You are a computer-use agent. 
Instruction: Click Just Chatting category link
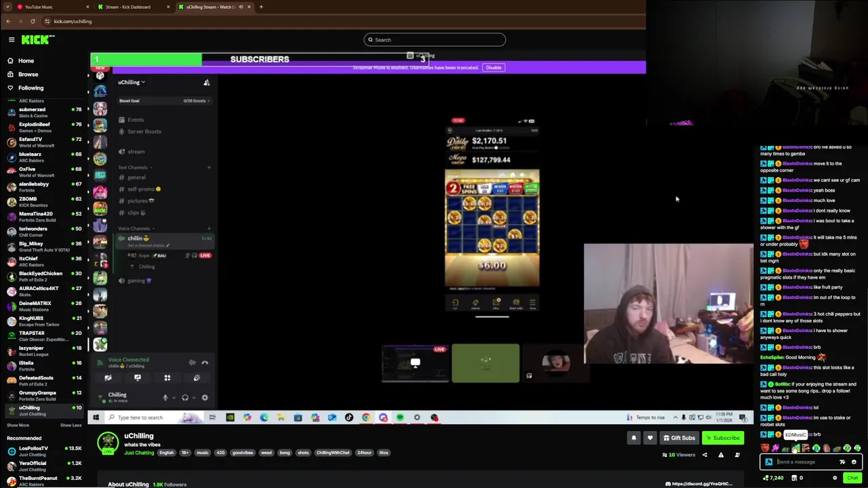tap(139, 453)
